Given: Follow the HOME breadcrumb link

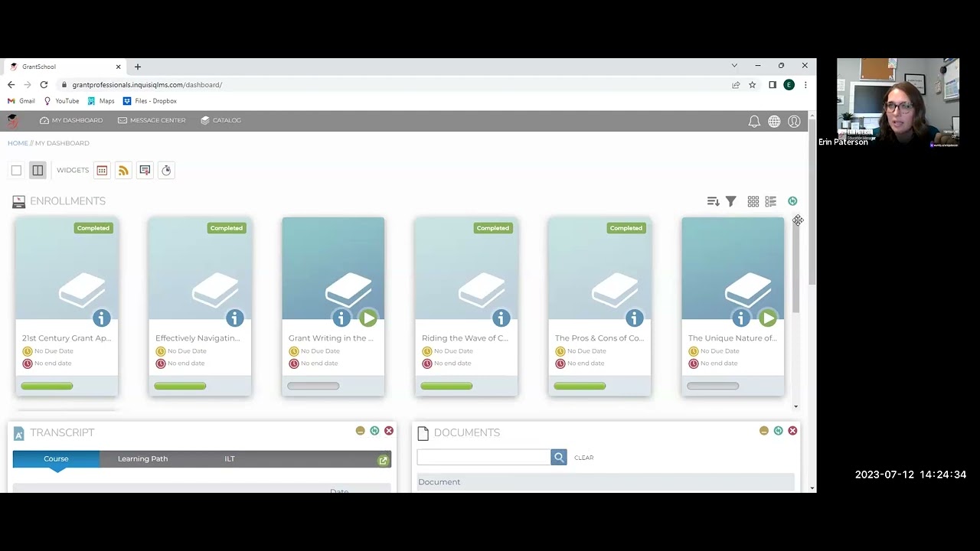Looking at the screenshot, I should (18, 143).
